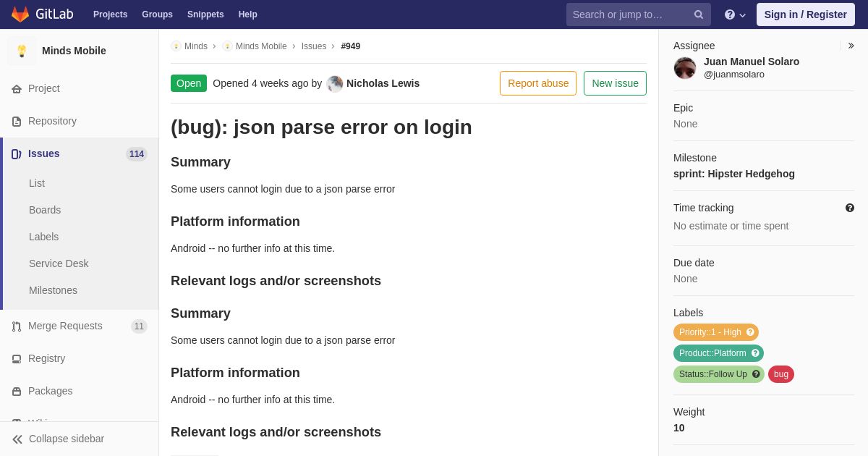Click the Product::Platform label
Image resolution: width=868 pixels, height=456 pixels.
point(718,353)
